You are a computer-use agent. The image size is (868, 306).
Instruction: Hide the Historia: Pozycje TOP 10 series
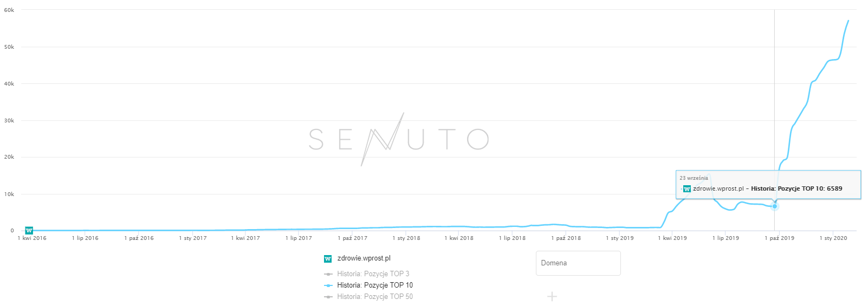(374, 285)
